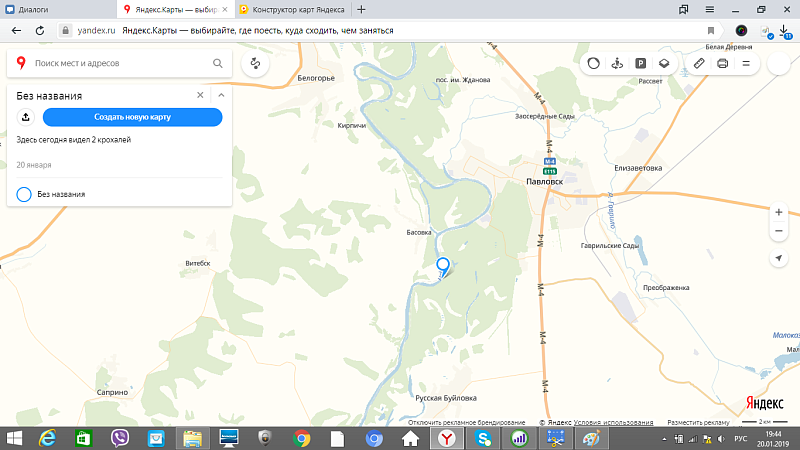Image resolution: width=800 pixels, height=450 pixels.
Task: Open the round user profile button
Action: pos(779,63)
